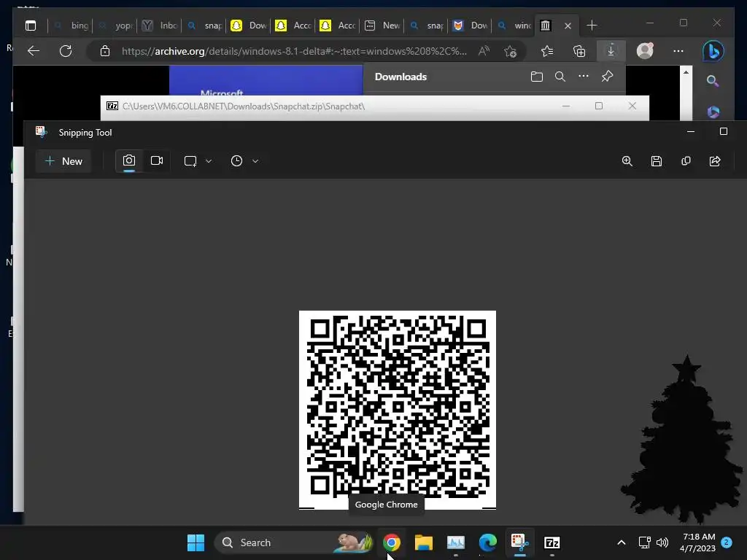Open clock showing 7:18 AM
The width and height of the screenshot is (747, 560).
click(698, 542)
